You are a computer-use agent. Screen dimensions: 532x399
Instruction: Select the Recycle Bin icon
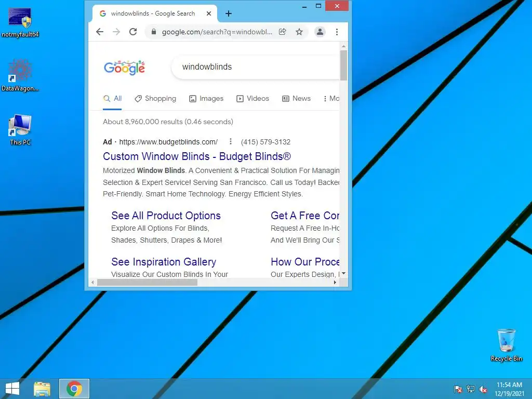point(506,345)
